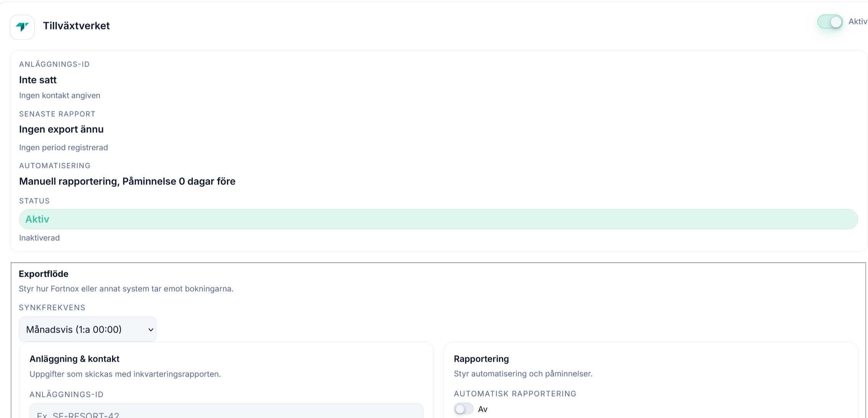Click the AUTOMATISK RAPPORTERING label

click(515, 394)
